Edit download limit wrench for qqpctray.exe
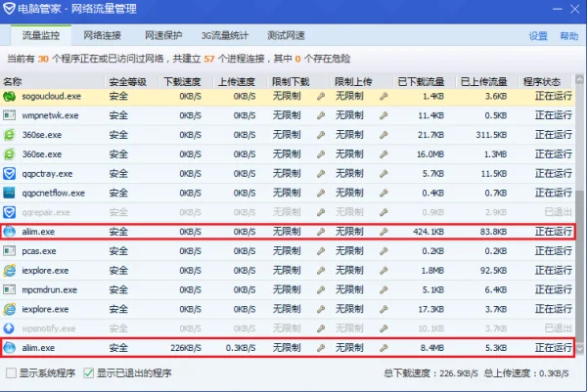587x392 pixels. click(x=321, y=174)
